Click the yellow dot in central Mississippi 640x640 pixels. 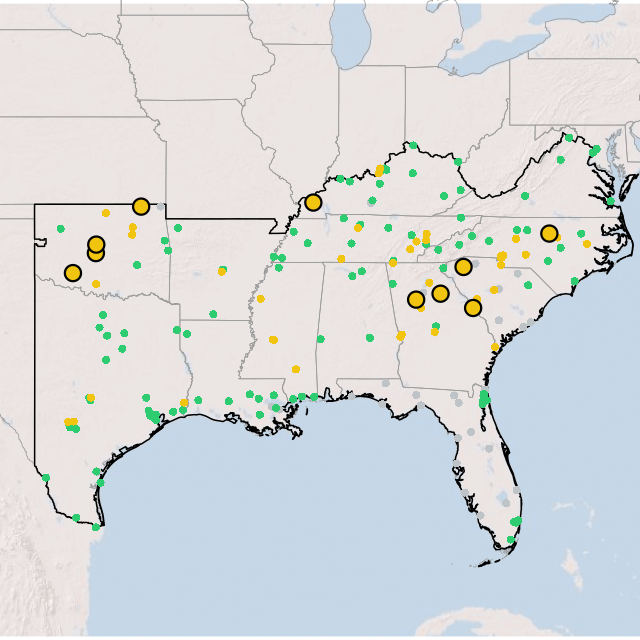click(x=273, y=340)
